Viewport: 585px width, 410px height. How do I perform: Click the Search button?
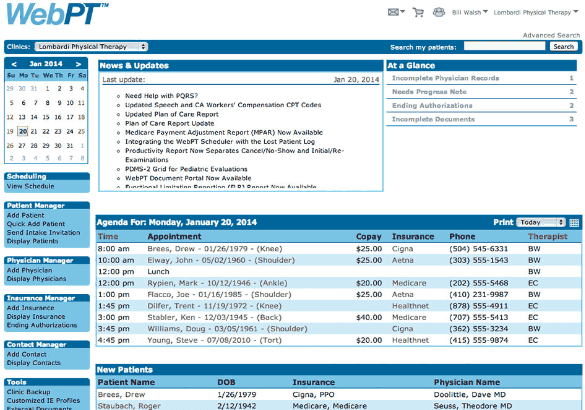point(564,46)
